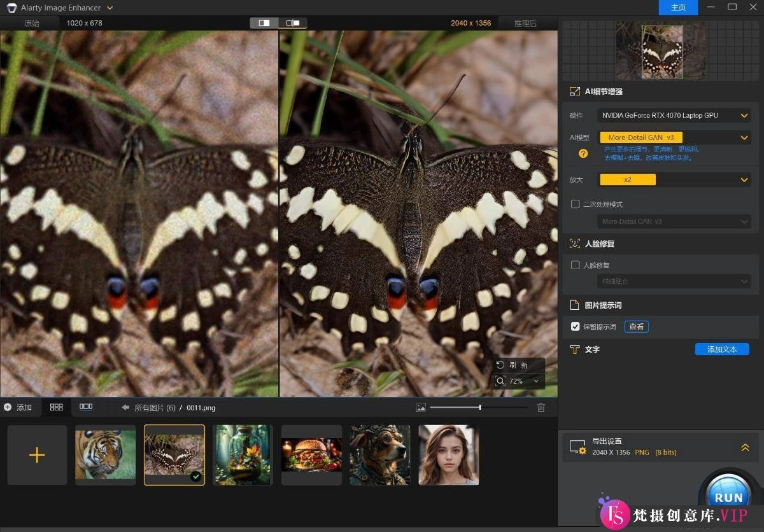Viewport: 764px width, 532px height.
Task: Click the 人脸修复 face section icon
Action: tap(574, 244)
